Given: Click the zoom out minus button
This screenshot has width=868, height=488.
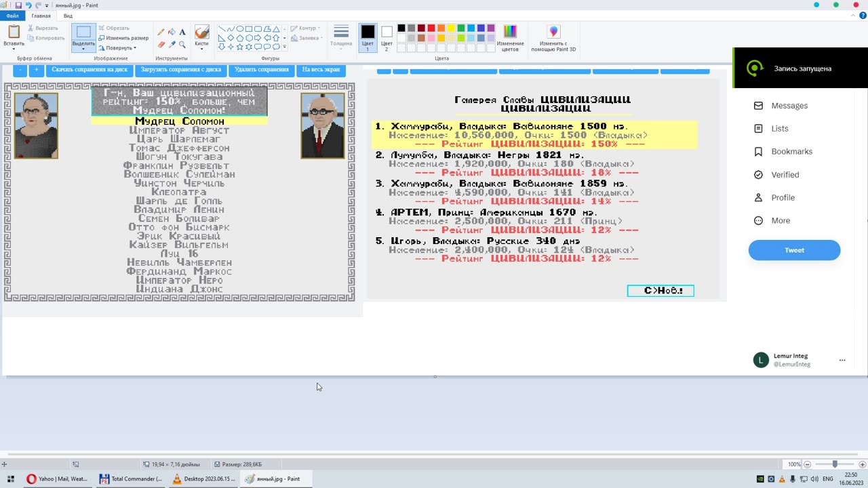Looking at the screenshot, I should (x=807, y=464).
